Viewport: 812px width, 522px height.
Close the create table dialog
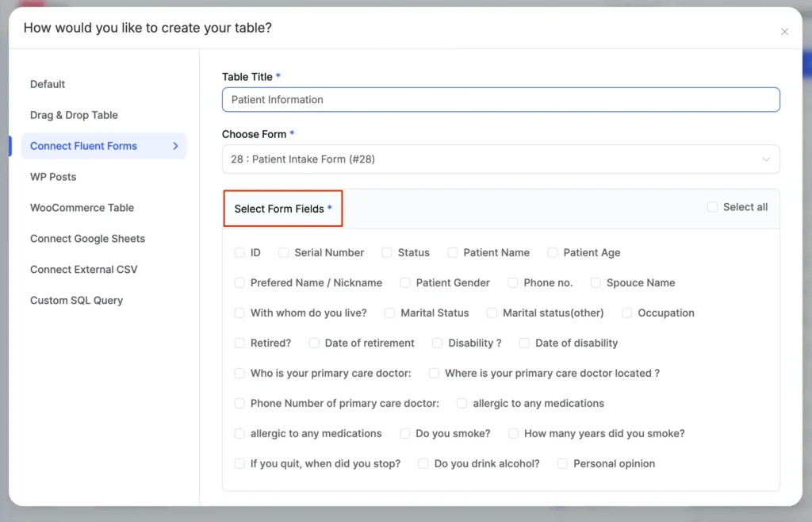pos(784,32)
